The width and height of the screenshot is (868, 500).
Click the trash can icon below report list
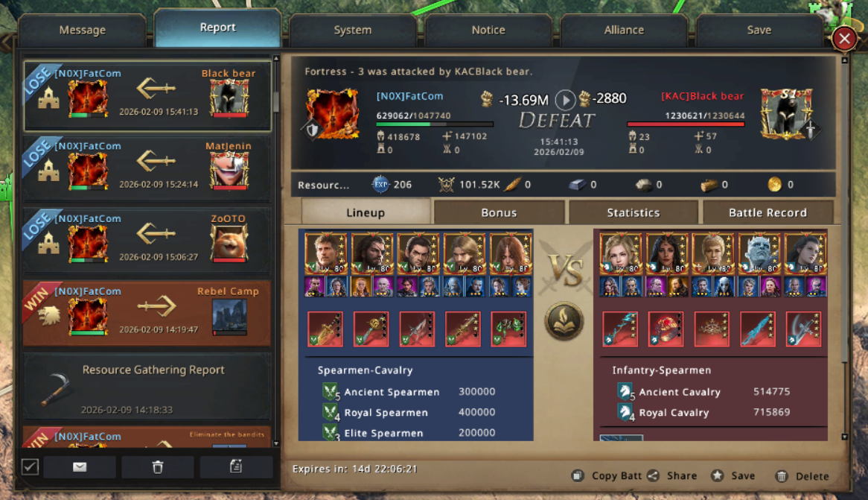(158, 467)
